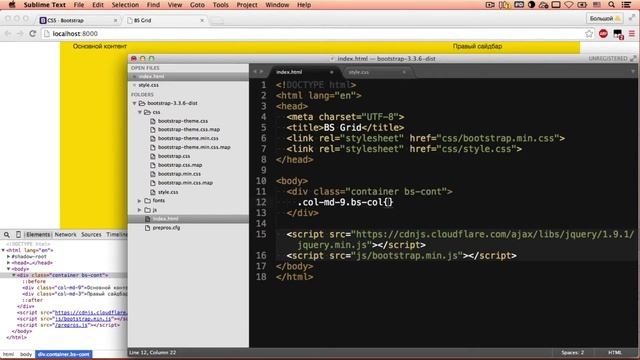Open bootstrap-theme.min.css.map file
The height and width of the screenshot is (360, 640).
[194, 147]
